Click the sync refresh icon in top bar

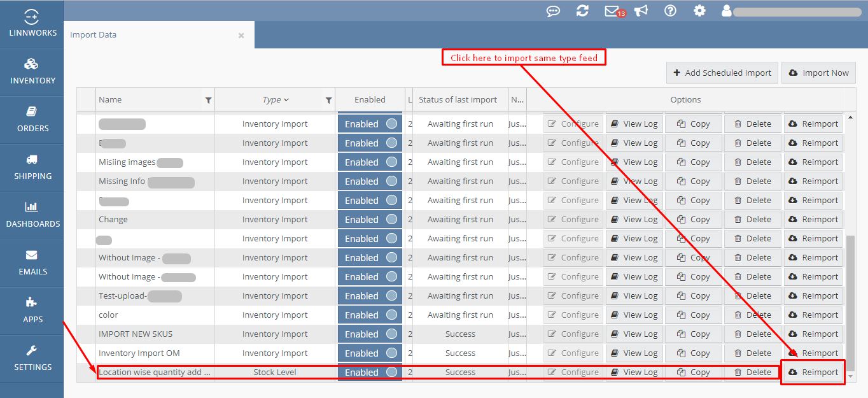tap(582, 11)
